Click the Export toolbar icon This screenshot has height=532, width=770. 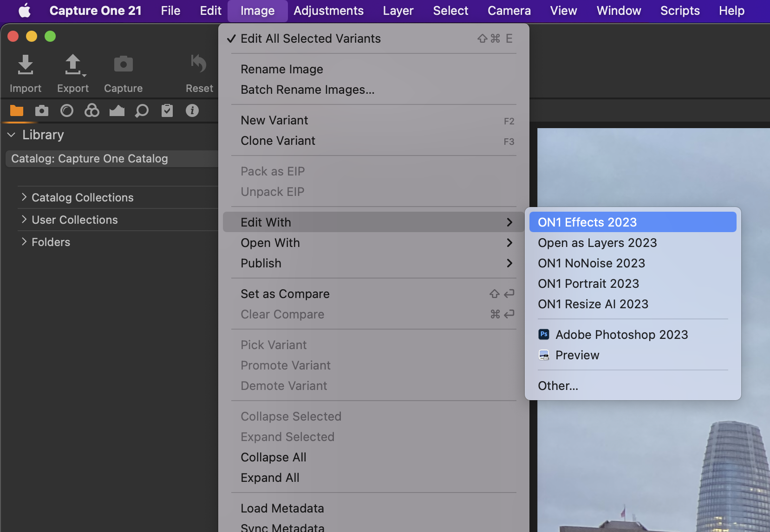[73, 65]
